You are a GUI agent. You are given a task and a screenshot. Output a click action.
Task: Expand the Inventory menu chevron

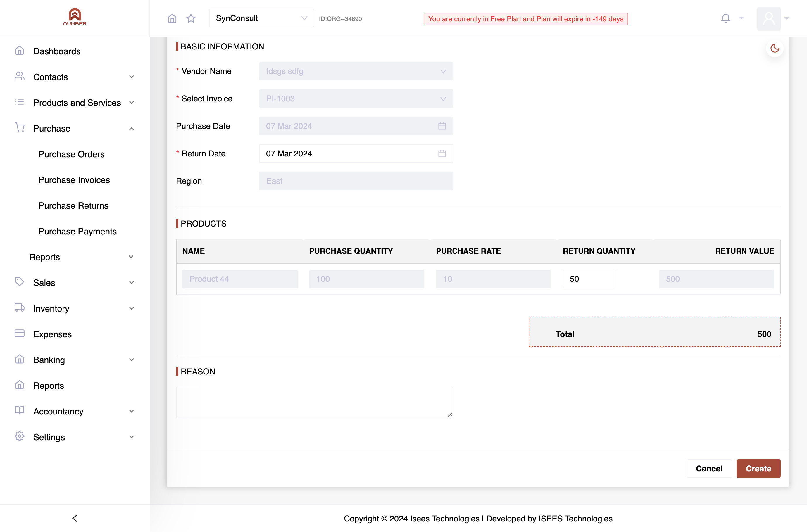[131, 308]
